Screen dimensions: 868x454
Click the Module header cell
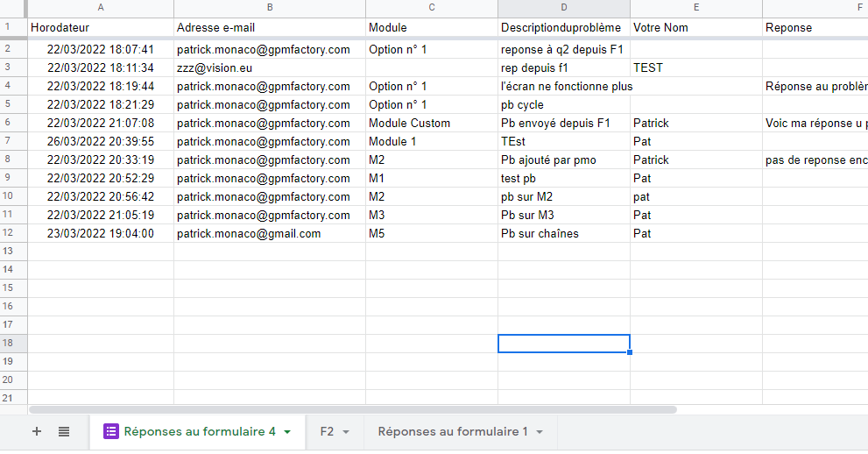(x=432, y=28)
